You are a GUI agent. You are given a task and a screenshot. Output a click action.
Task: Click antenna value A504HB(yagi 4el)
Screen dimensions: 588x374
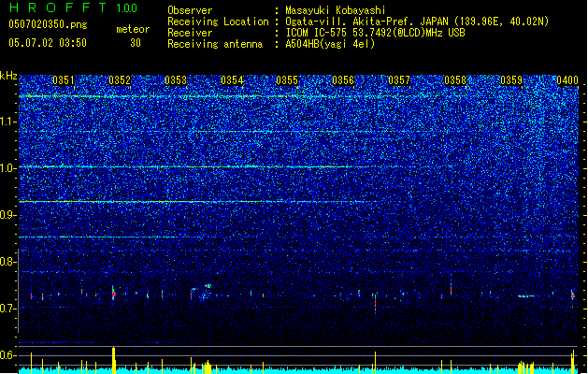tap(330, 44)
